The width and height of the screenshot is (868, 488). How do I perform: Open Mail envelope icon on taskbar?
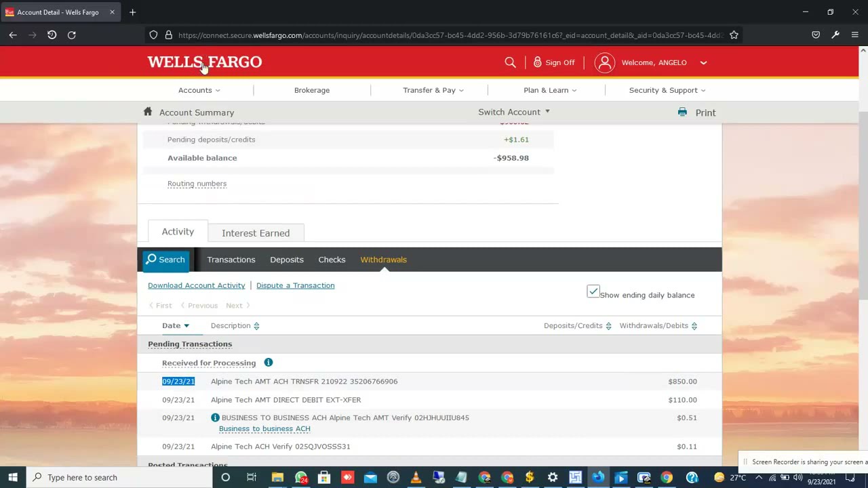pos(370,477)
